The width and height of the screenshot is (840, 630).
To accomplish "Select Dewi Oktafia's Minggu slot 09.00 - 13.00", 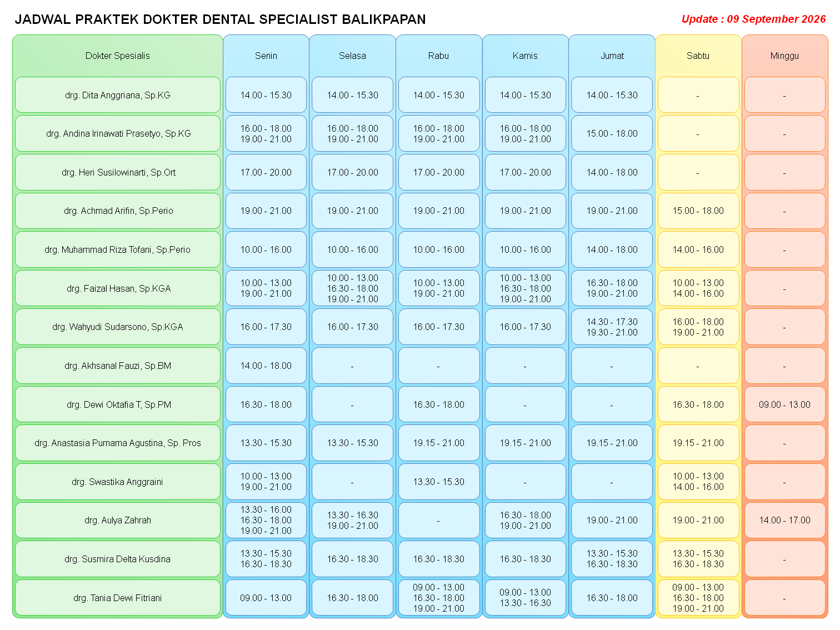I will 784,404.
